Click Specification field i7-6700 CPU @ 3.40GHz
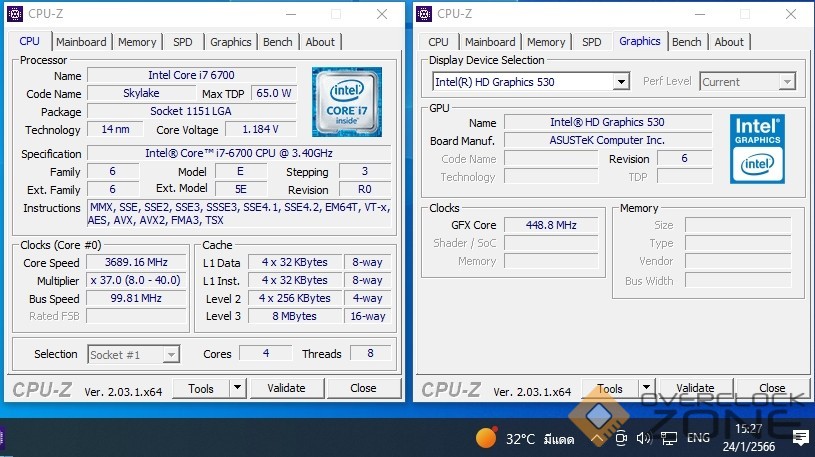Viewport: 815px width, 457px height. coord(239,153)
